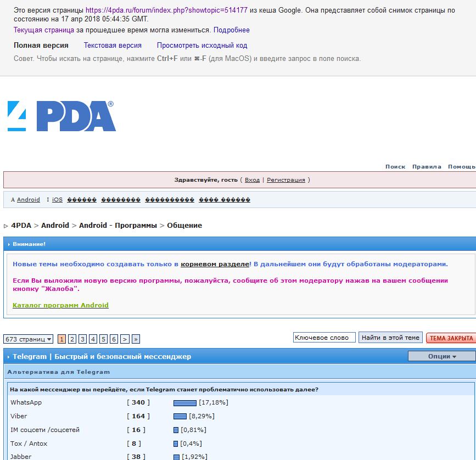Select 'Полная версия' view
Viewport: 476px width, 460px height.
[x=41, y=45]
